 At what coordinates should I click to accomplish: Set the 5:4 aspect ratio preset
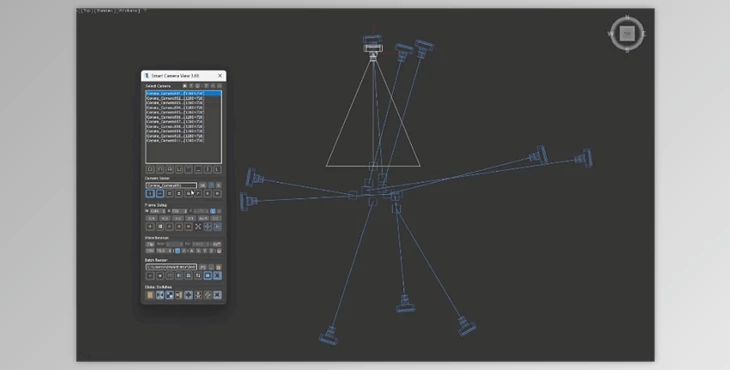[x=151, y=218]
